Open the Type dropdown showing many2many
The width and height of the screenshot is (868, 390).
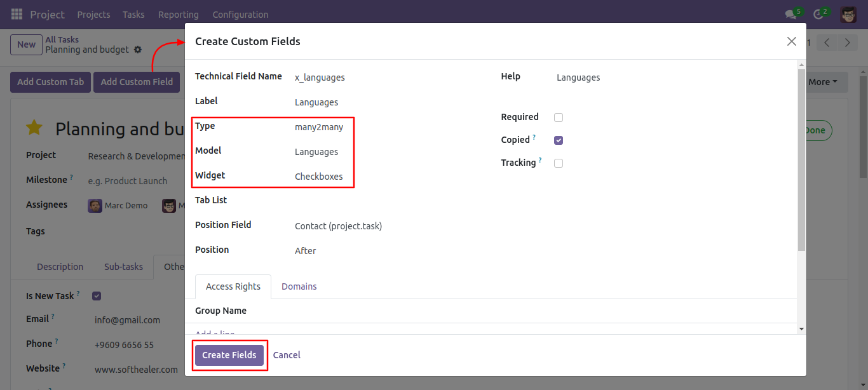pos(319,127)
